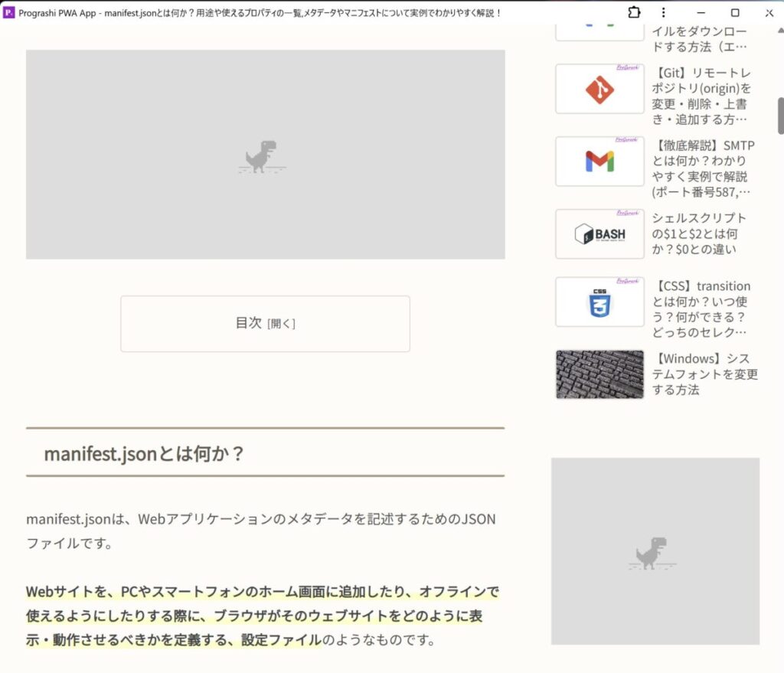The width and height of the screenshot is (784, 673).
Task: Click the BASH logo article thumbnail
Action: point(599,234)
